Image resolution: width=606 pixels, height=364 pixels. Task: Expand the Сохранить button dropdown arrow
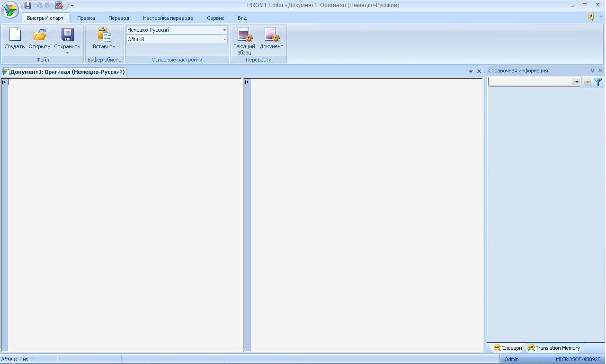pyautogui.click(x=67, y=53)
